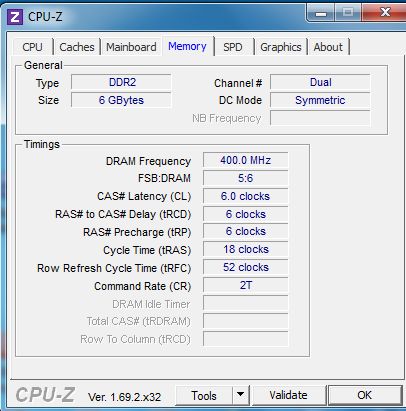The width and height of the screenshot is (406, 411).
Task: Go to the SPD tab
Action: tap(233, 47)
